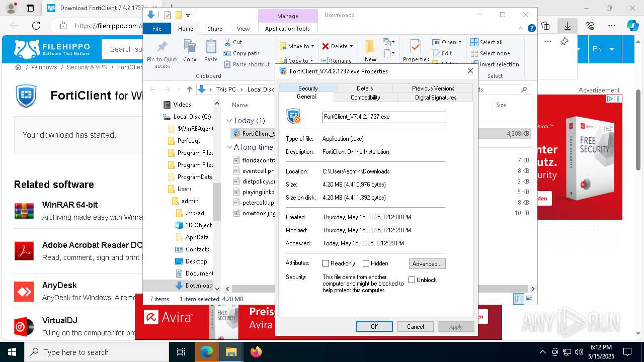Collapse the Today (1) group
Screen dimensions: 644x362
229,121
